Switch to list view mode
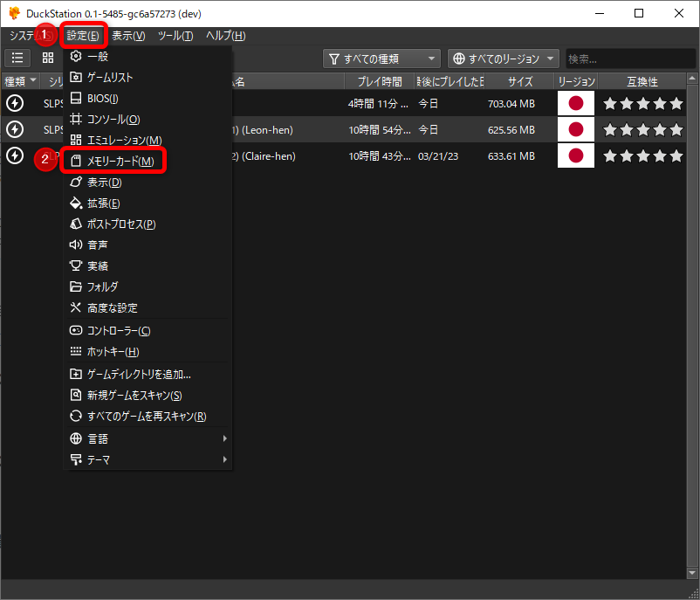The image size is (700, 600). [x=17, y=58]
